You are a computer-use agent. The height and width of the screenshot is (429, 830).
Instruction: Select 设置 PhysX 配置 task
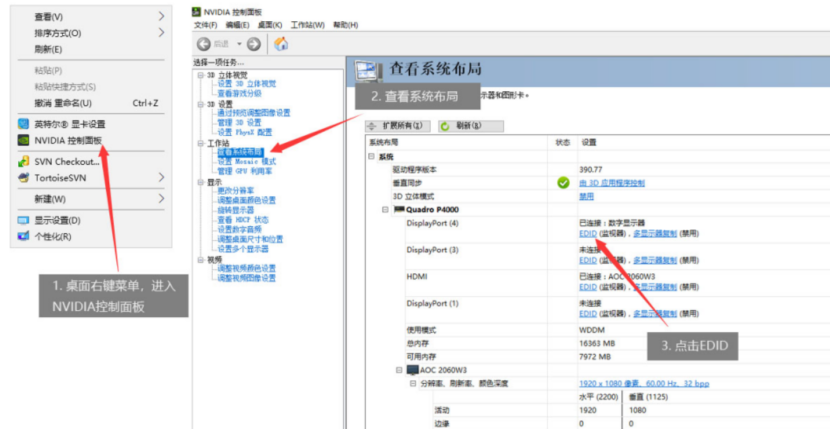click(x=245, y=132)
